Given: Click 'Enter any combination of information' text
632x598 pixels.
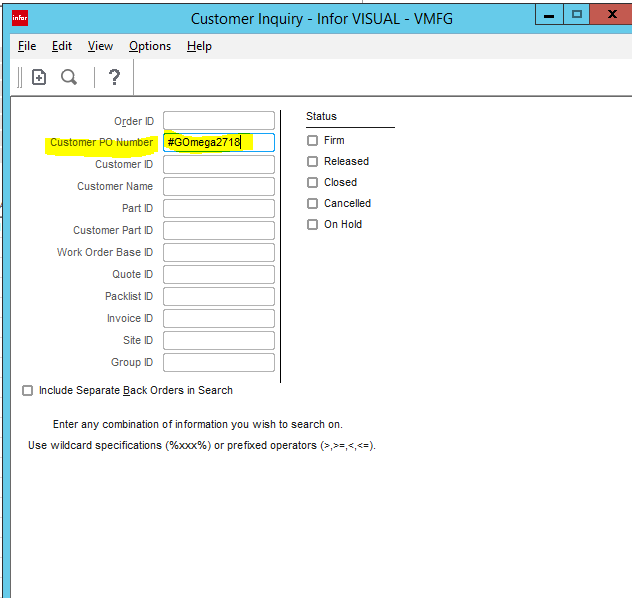Looking at the screenshot, I should coord(198,424).
